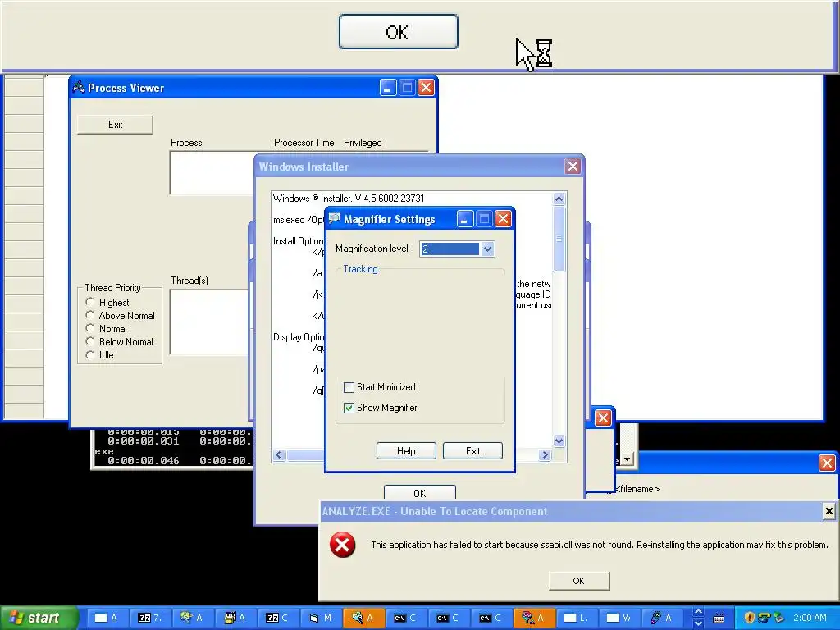Click the Windows Installer scrollbar up arrow

[x=559, y=199]
